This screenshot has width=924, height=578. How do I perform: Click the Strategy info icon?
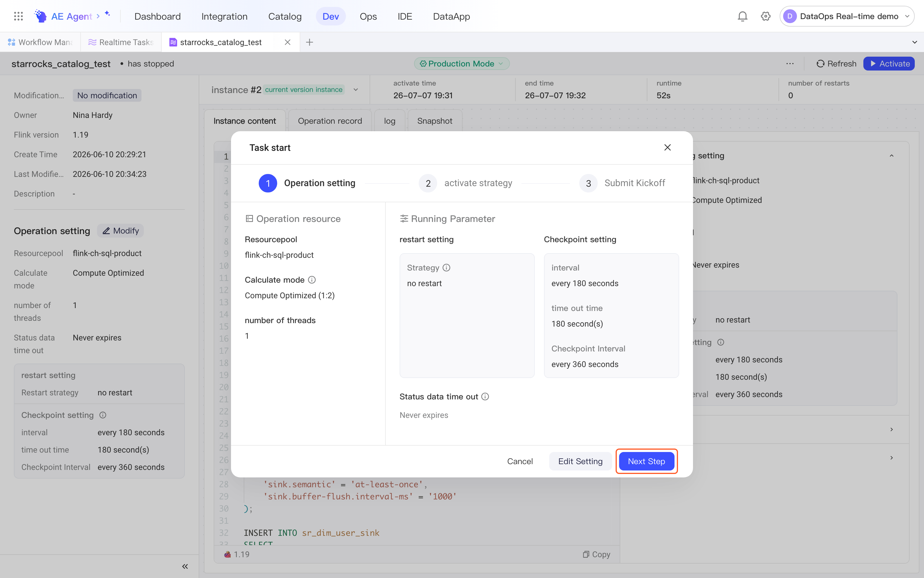point(446,268)
